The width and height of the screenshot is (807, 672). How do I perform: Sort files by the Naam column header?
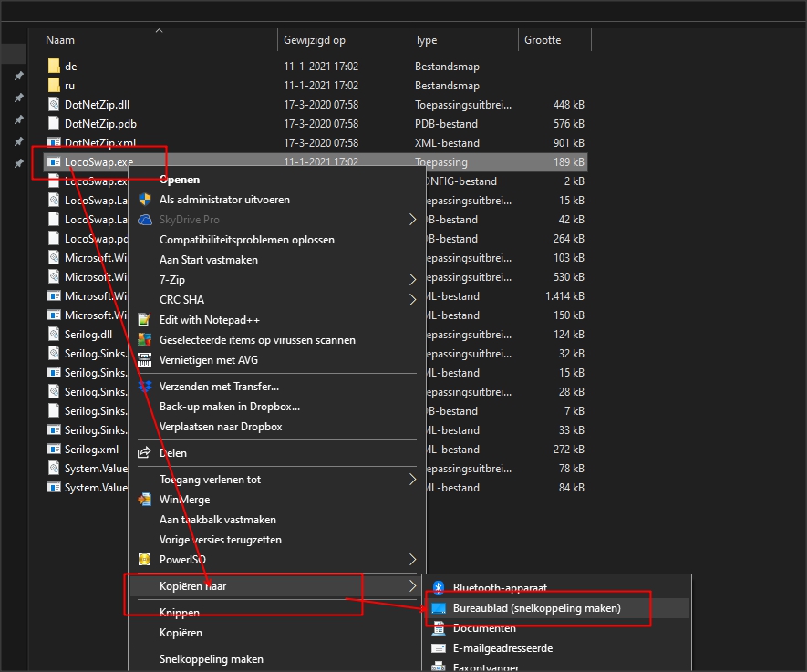point(60,40)
